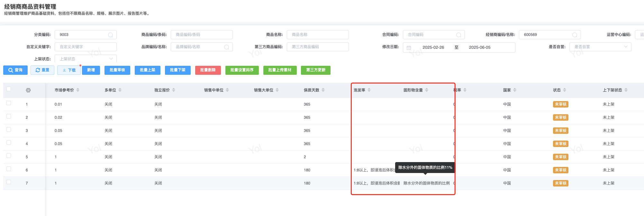Image resolution: width=644 pixels, height=216 pixels.
Task: Select the checkbox for row 6
Action: (9, 169)
